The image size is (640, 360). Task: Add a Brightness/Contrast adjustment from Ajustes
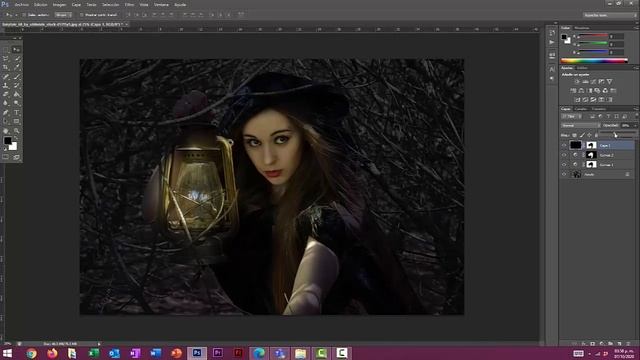coord(577,82)
